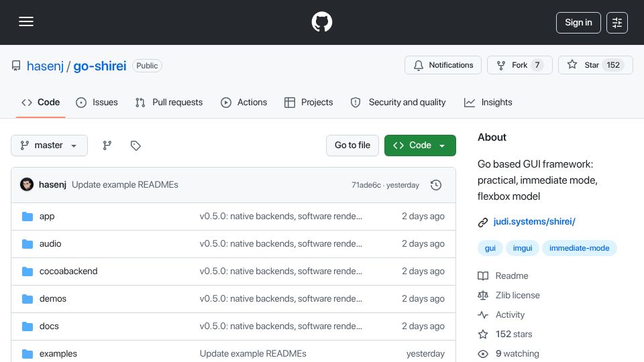The image size is (644, 362).
Task: Go to the Actions tab
Action: click(x=244, y=102)
